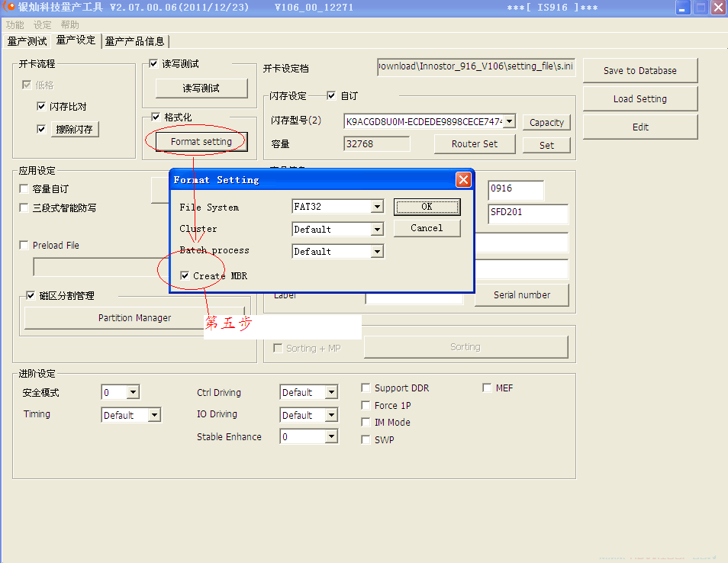The height and width of the screenshot is (563, 728).
Task: Toggle the Create MBR checkbox
Action: coord(185,276)
